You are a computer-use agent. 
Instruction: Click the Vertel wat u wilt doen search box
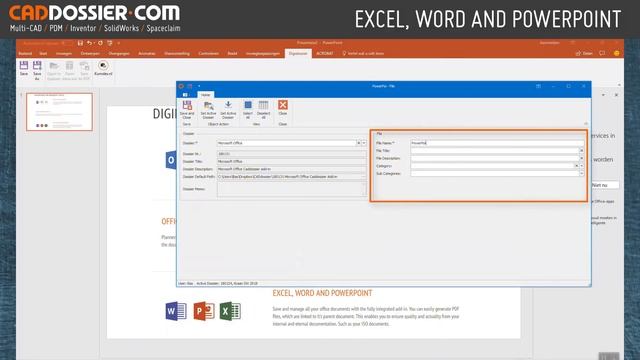363,53
